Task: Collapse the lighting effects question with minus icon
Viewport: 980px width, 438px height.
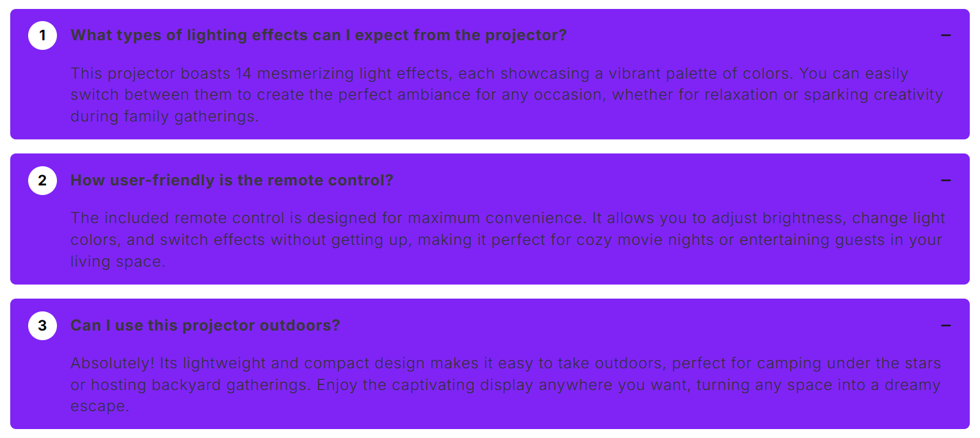Action: point(945,35)
